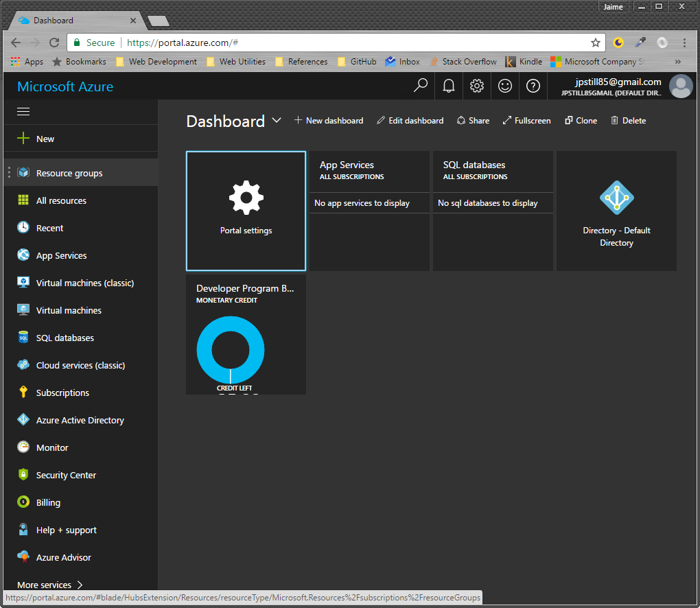Image resolution: width=700 pixels, height=608 pixels.
Task: Click the settings gear in Azure header
Action: (x=477, y=86)
